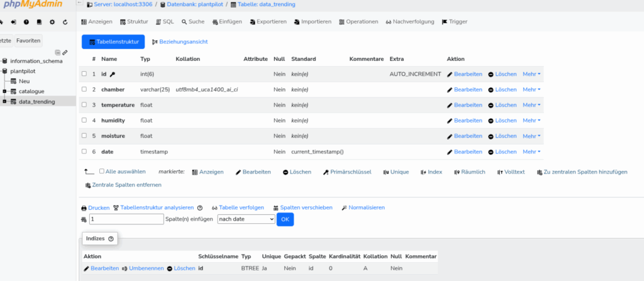Reload navigation panel with refresh icon

click(x=65, y=22)
